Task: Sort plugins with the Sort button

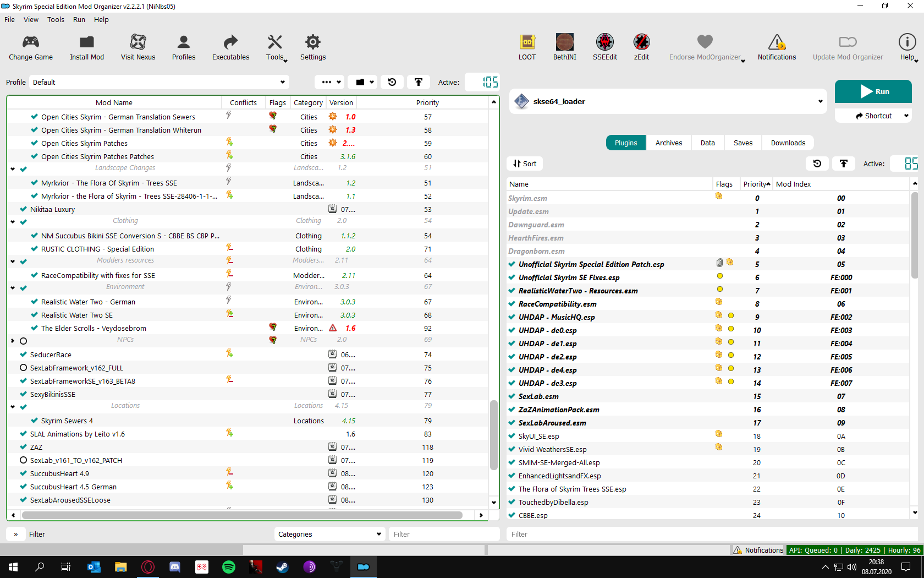Action: pos(525,163)
